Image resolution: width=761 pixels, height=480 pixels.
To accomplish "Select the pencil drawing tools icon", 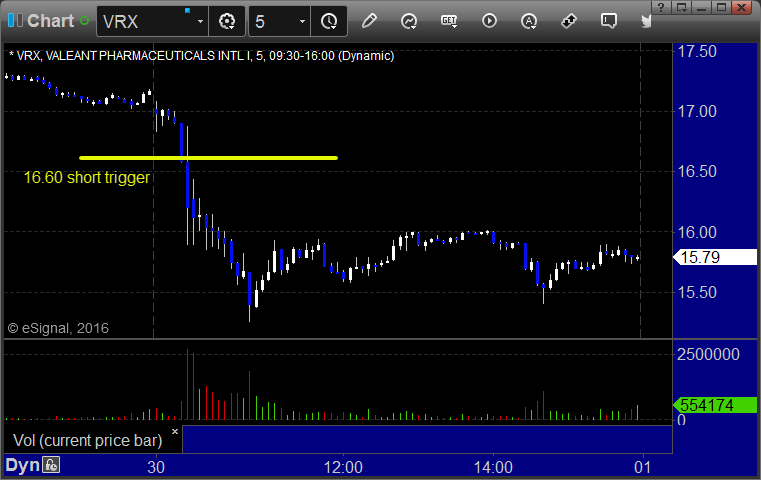I will [369, 21].
